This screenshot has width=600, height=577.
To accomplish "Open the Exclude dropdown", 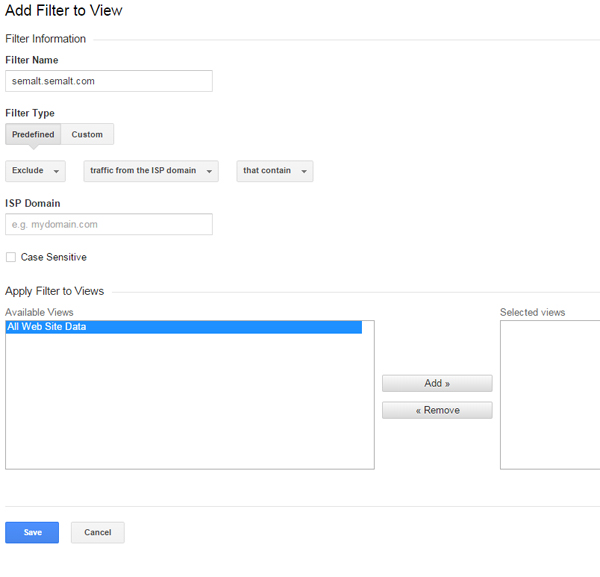I will [35, 171].
